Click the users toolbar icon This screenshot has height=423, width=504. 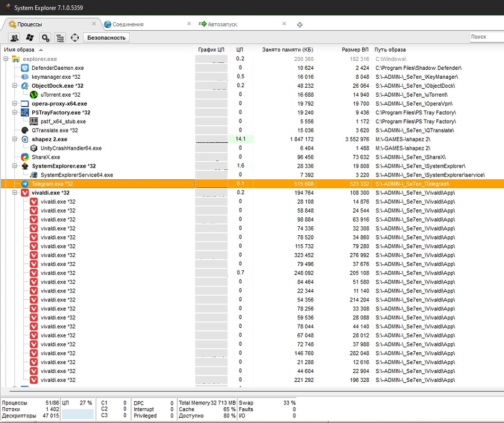(x=14, y=38)
